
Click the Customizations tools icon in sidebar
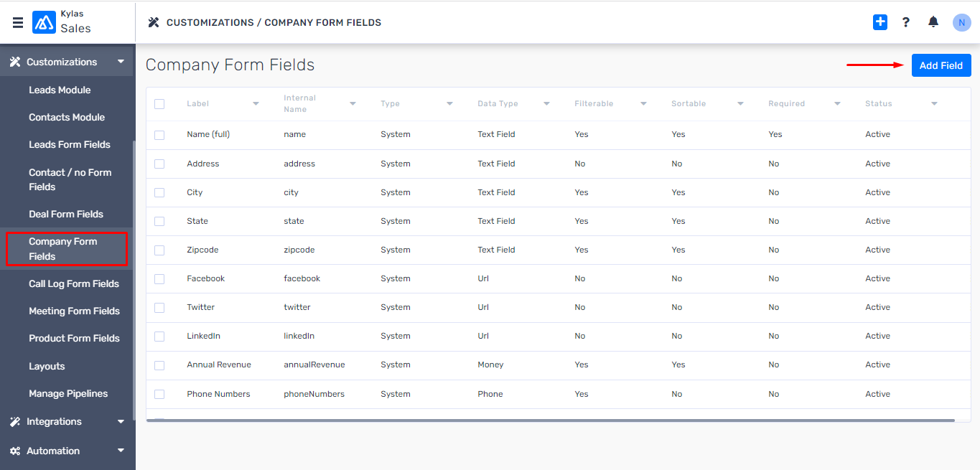[15, 62]
